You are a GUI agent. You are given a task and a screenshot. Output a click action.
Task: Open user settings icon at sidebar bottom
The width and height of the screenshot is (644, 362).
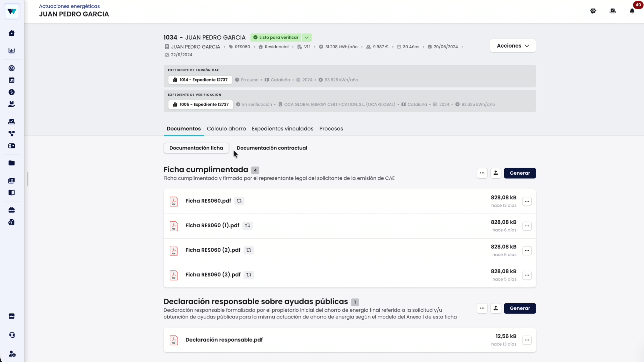point(12,354)
